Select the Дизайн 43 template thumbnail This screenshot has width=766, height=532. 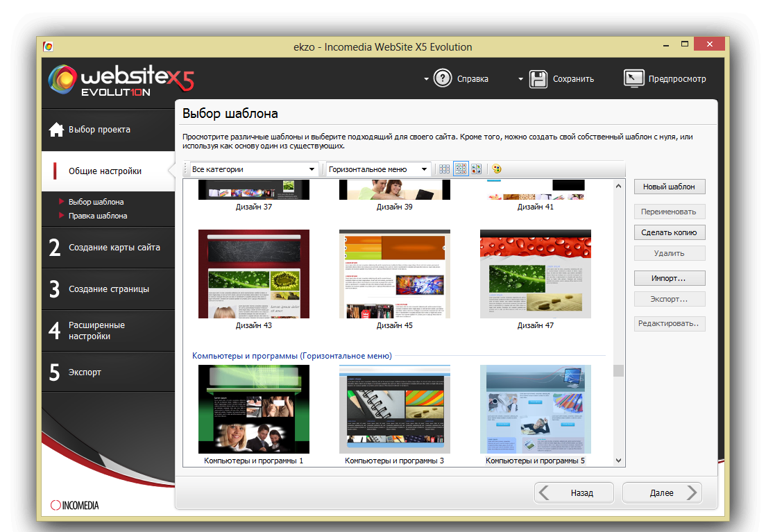click(x=253, y=274)
